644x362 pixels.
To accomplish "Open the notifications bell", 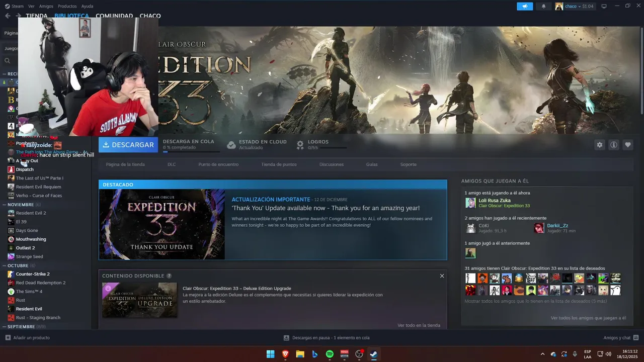I will point(543,7).
